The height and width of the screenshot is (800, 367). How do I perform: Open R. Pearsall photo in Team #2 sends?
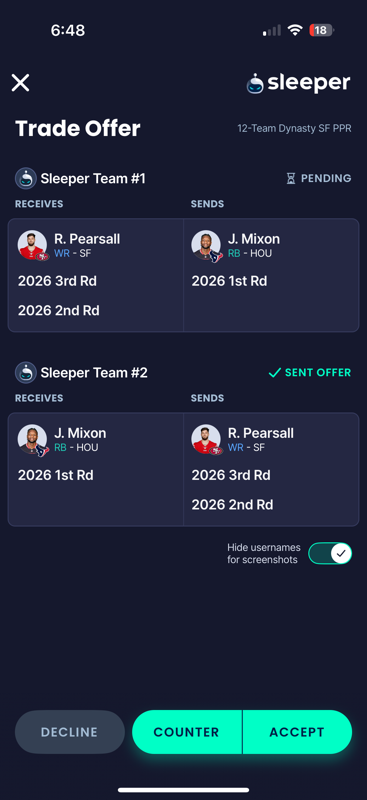(x=207, y=440)
